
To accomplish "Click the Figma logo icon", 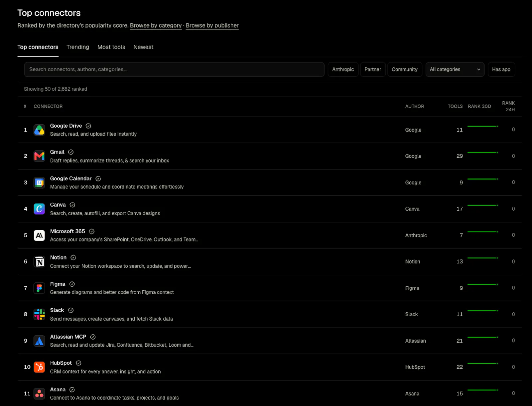I will click(39, 288).
